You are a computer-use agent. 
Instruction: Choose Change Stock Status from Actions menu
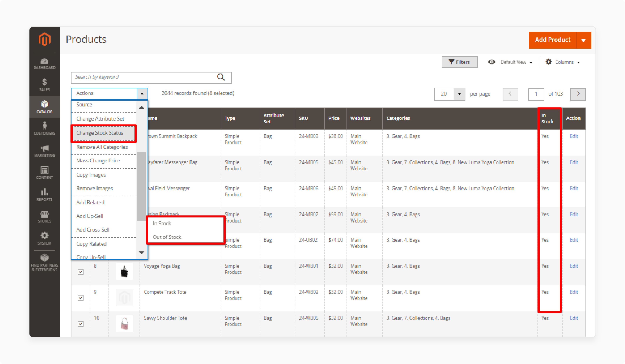click(100, 133)
